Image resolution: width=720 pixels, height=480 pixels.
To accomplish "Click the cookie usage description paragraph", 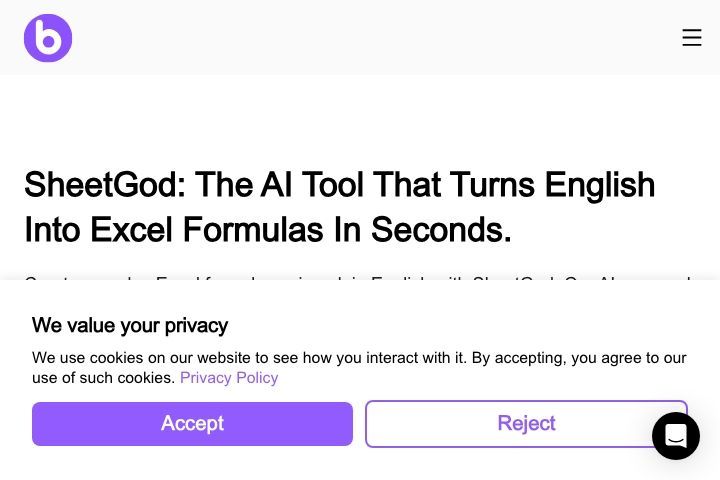I will coord(359,367).
